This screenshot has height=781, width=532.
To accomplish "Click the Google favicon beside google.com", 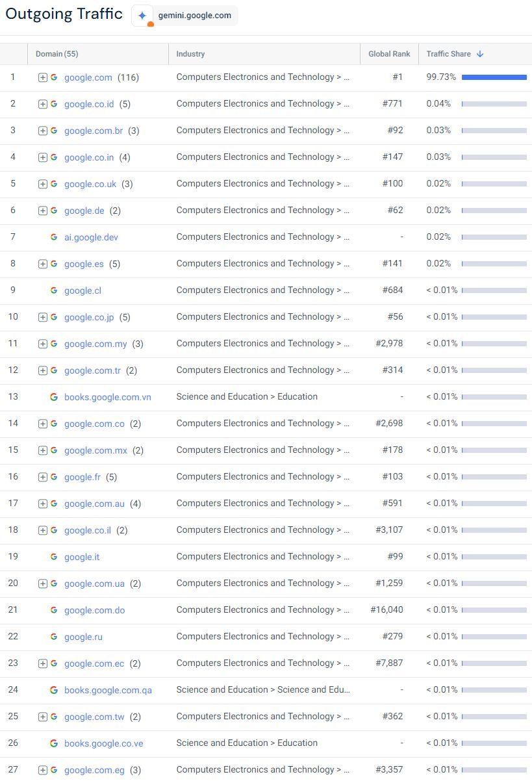I will click(54, 77).
